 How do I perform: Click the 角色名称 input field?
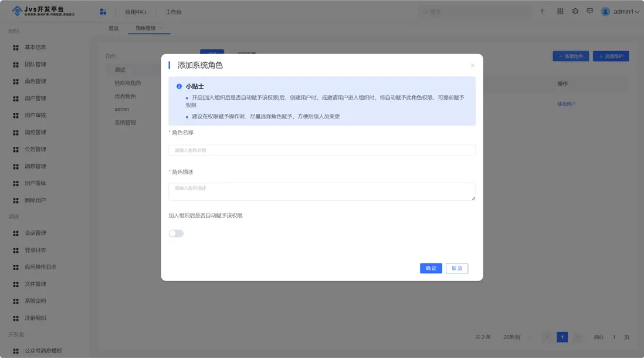click(x=321, y=150)
